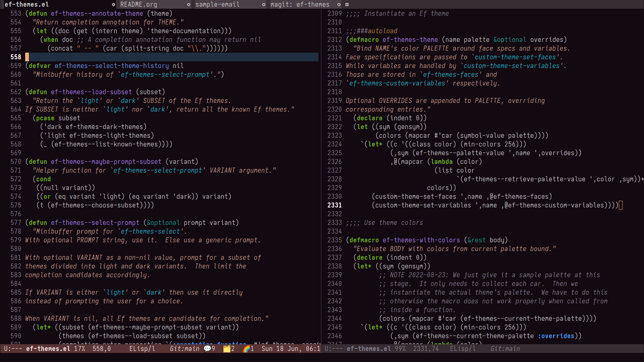Image resolution: width=644 pixels, height=362 pixels.
Task: Close the ef-themes.el tab
Action: pos(113,4)
